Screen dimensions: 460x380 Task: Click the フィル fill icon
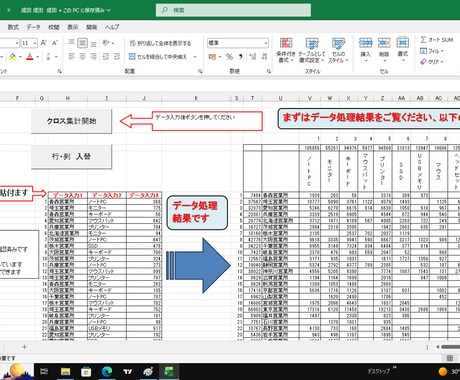(423, 51)
